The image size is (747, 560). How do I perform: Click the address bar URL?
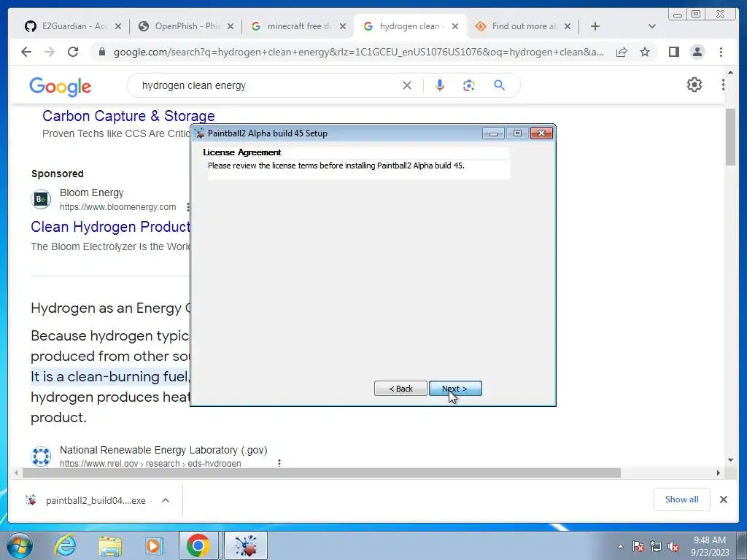(358, 52)
